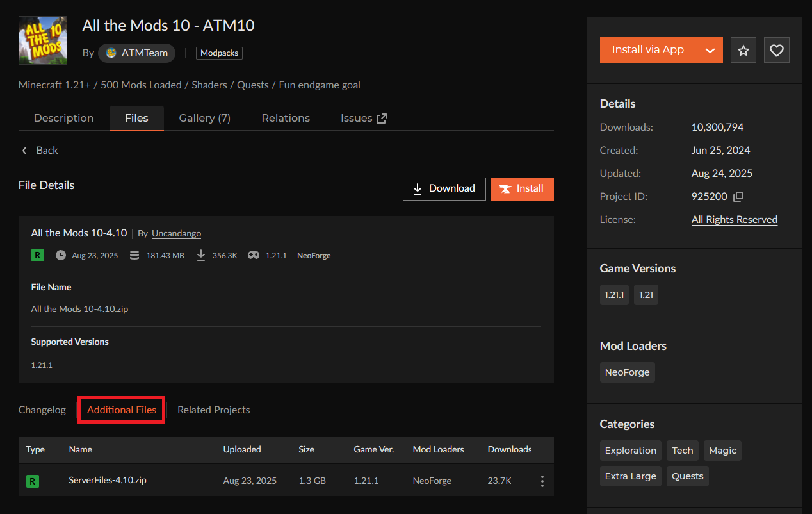Click the green R release badge in file row
The height and width of the screenshot is (514, 812).
(32, 481)
